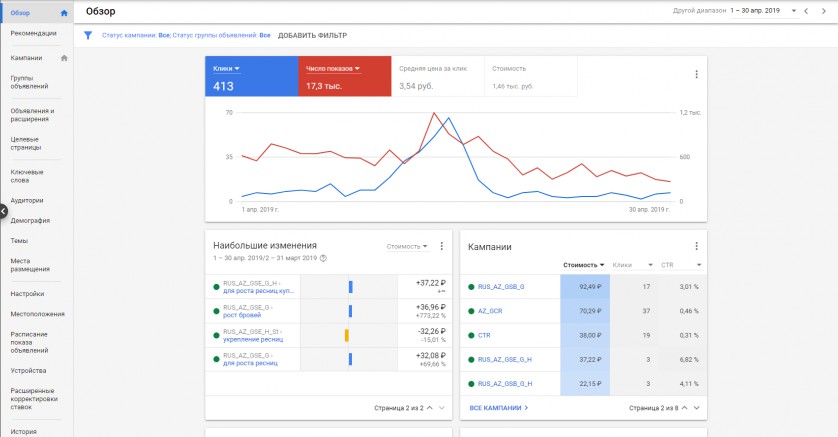
Task: Click the home icon beside Обзор
Action: (64, 13)
